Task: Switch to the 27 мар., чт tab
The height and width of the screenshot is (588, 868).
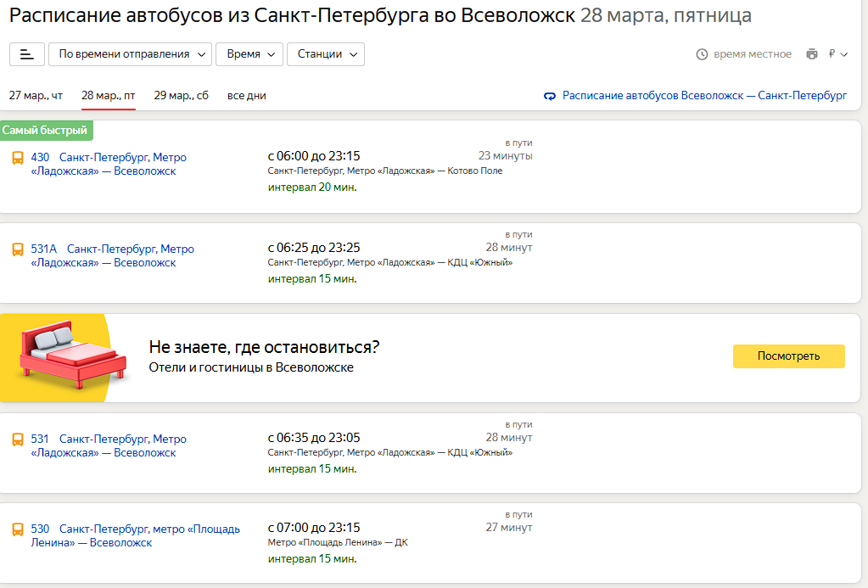Action: tap(36, 96)
